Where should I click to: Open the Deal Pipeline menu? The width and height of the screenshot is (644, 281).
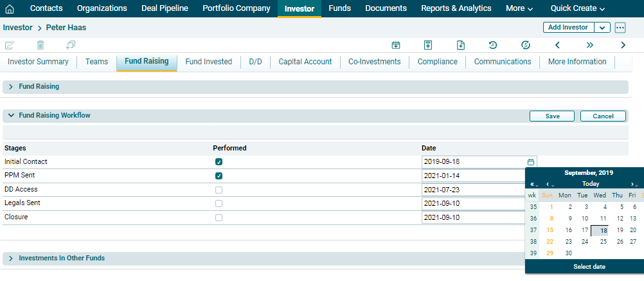click(x=165, y=8)
